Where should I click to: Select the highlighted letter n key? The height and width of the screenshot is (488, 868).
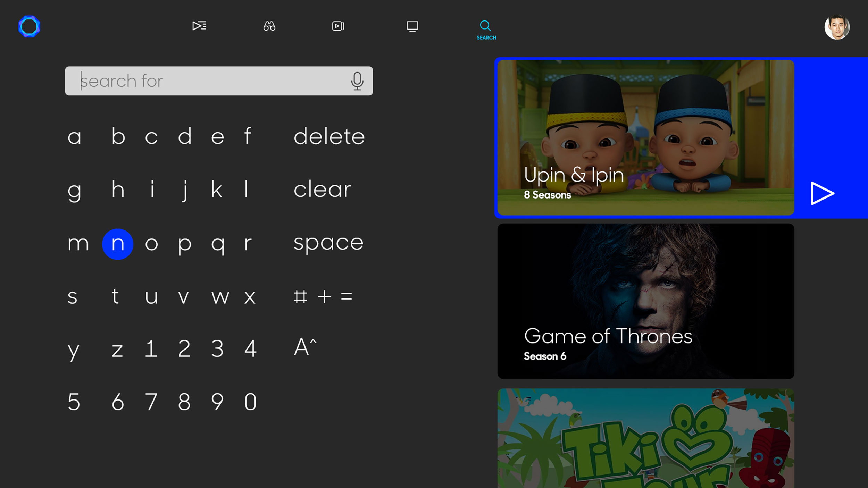click(x=118, y=244)
